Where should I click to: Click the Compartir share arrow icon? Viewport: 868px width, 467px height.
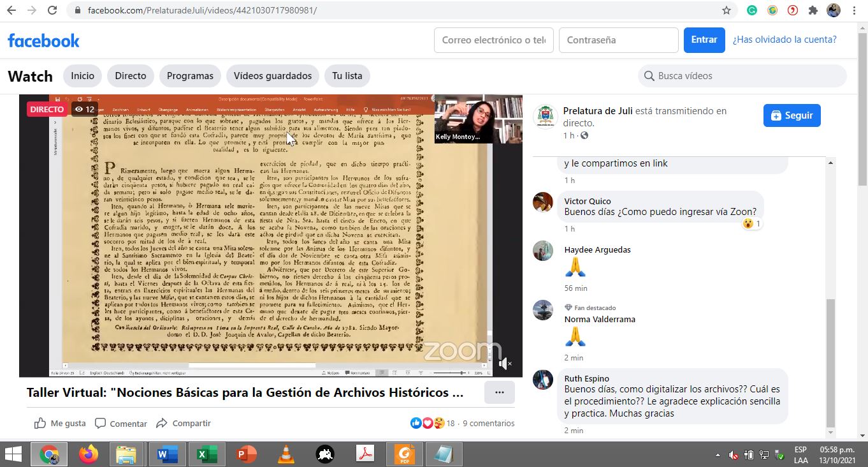point(162,423)
